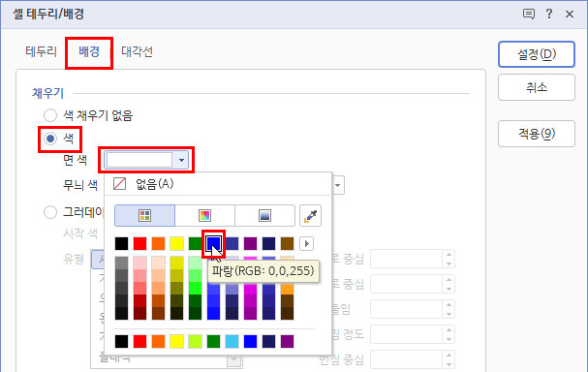Switch to the 대각선 tab
Screen dimensions: 588x372
137,51
